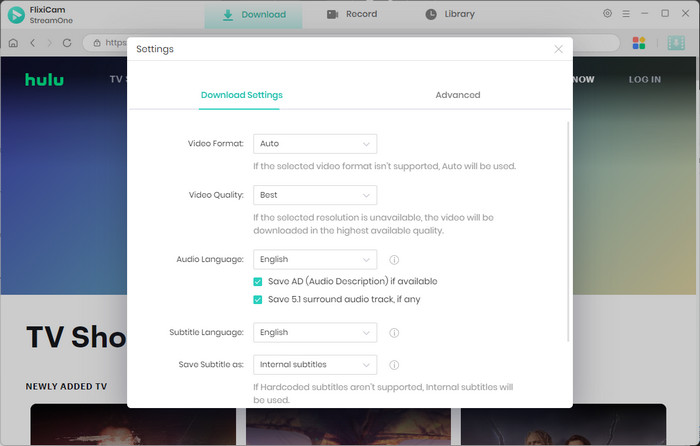The image size is (700, 446).
Task: Open the settings gear in title bar
Action: pyautogui.click(x=608, y=14)
